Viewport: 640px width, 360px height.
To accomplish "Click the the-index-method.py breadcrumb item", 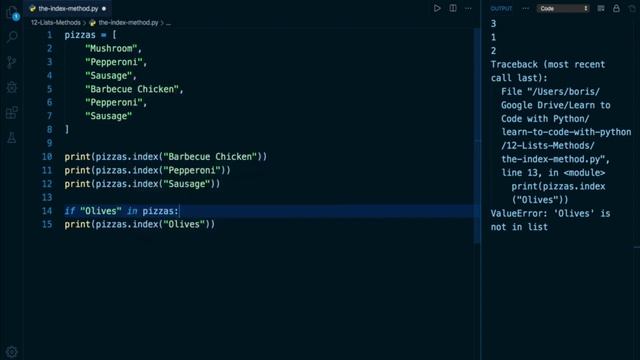I will [128, 22].
